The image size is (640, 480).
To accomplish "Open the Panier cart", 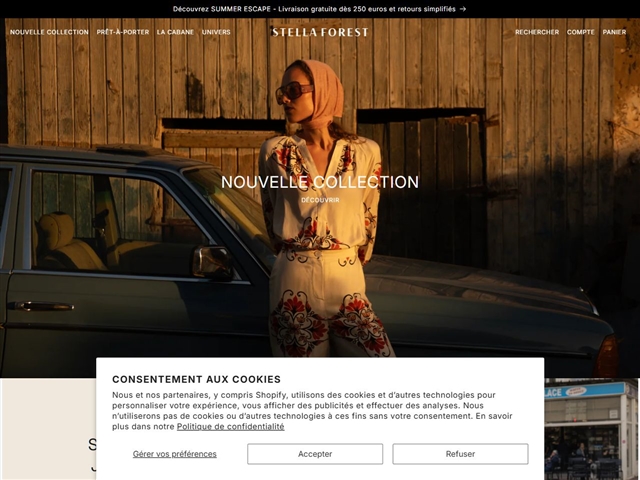I will coord(614,32).
